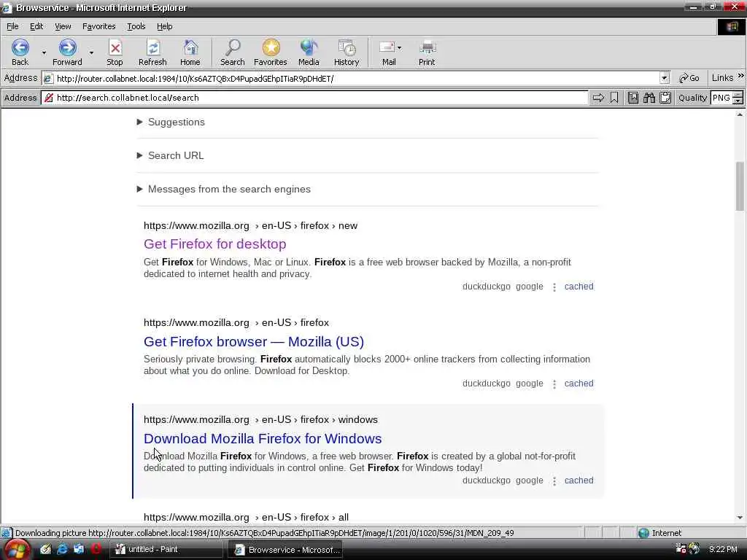Launch Opera from quick launch
The height and width of the screenshot is (560, 747).
pyautogui.click(x=96, y=549)
